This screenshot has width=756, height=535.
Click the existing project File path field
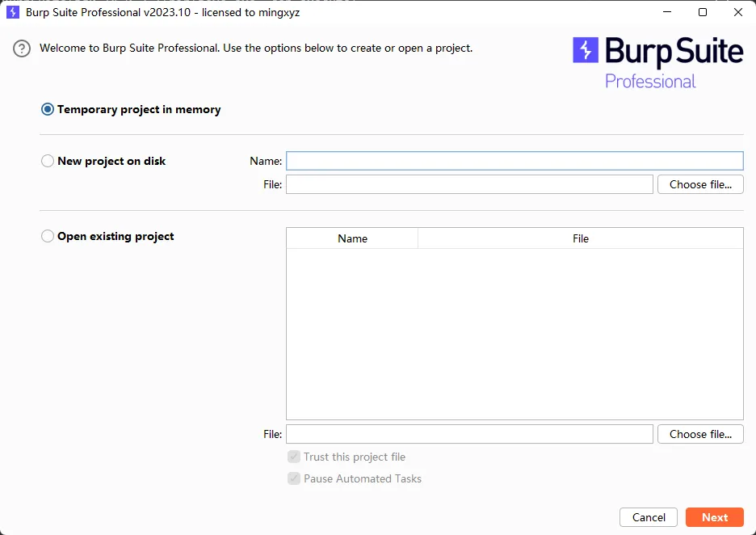[469, 434]
